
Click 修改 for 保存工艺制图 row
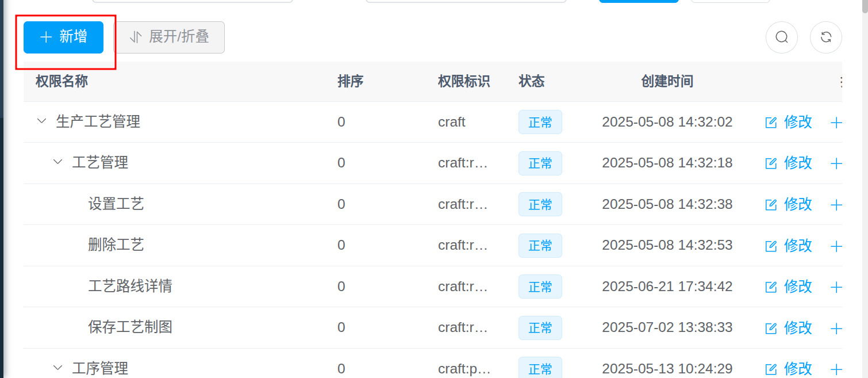coord(789,328)
